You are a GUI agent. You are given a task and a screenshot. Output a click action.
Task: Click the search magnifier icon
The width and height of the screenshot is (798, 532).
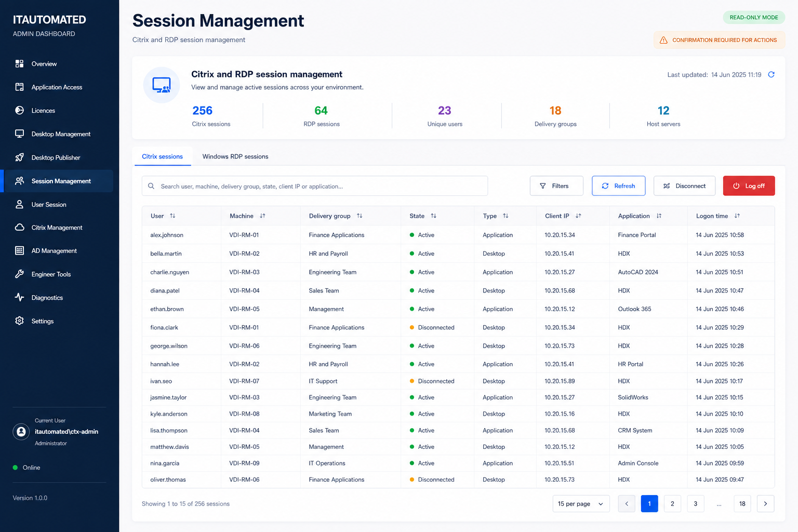coord(151,186)
